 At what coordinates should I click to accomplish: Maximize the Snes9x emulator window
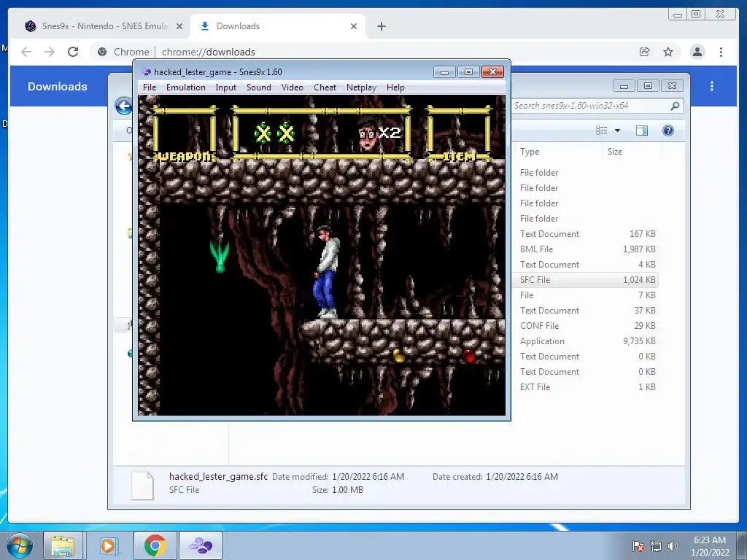click(468, 72)
